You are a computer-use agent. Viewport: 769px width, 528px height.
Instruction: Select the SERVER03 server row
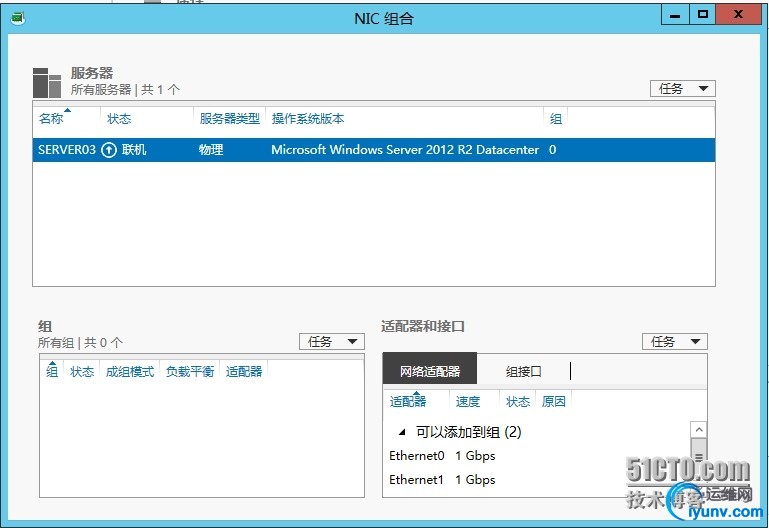(374, 150)
